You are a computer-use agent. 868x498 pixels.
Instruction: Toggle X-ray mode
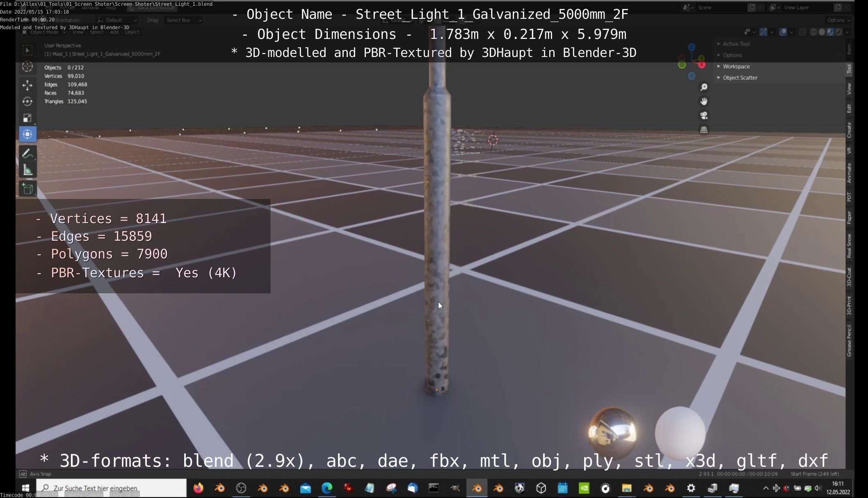[x=803, y=32]
